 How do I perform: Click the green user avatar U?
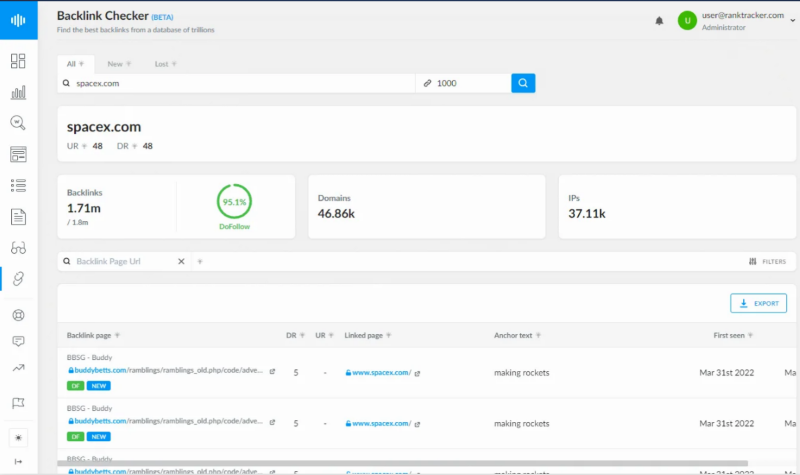[687, 20]
